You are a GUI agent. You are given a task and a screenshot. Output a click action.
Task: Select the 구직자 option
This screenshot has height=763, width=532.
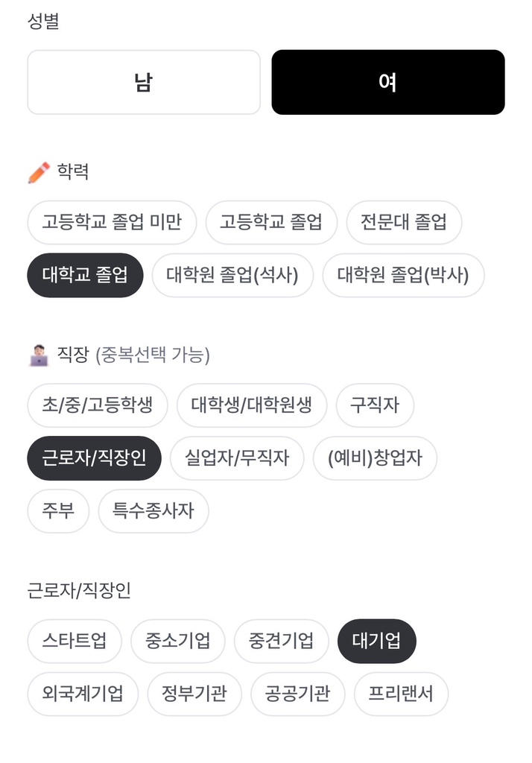tap(375, 405)
